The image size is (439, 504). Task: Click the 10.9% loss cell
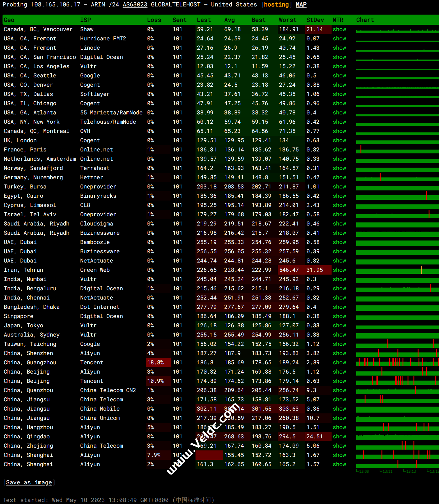(158, 381)
